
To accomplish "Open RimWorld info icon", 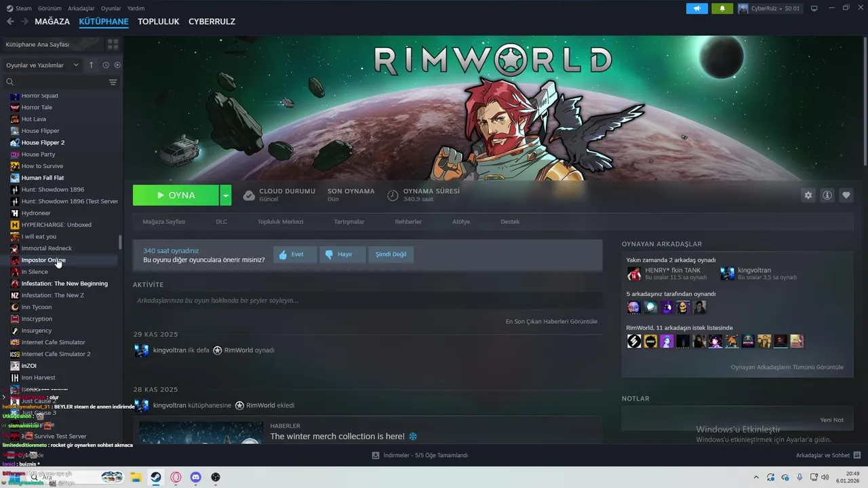I will point(827,195).
